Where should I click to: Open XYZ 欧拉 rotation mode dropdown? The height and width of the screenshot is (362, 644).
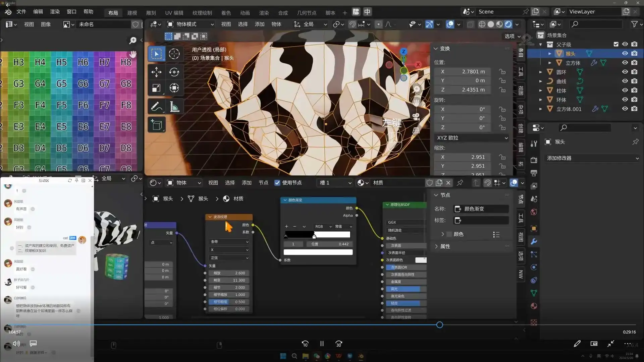[472, 138]
